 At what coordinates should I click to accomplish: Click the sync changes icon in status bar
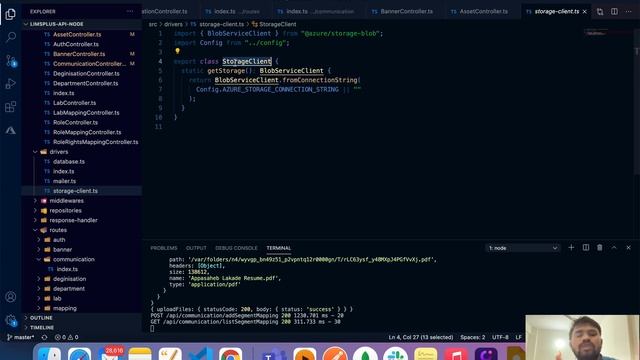[44, 338]
